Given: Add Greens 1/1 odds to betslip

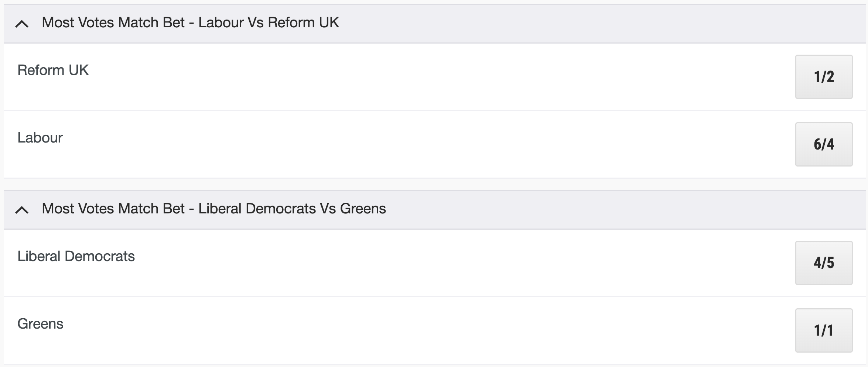Looking at the screenshot, I should click(x=824, y=330).
